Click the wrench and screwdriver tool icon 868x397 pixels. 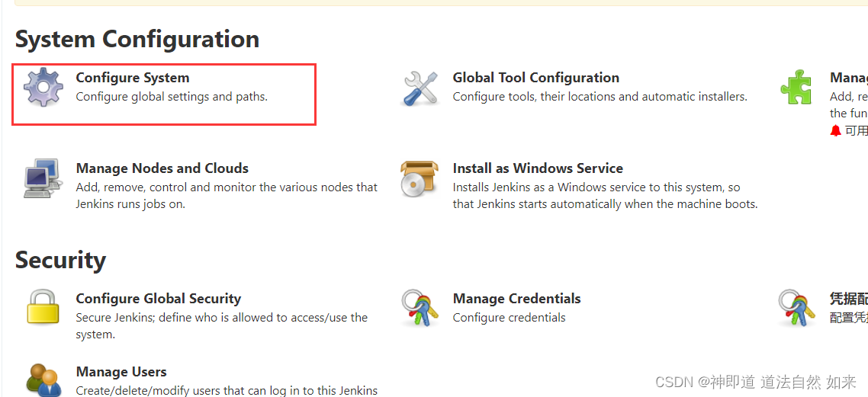(420, 88)
